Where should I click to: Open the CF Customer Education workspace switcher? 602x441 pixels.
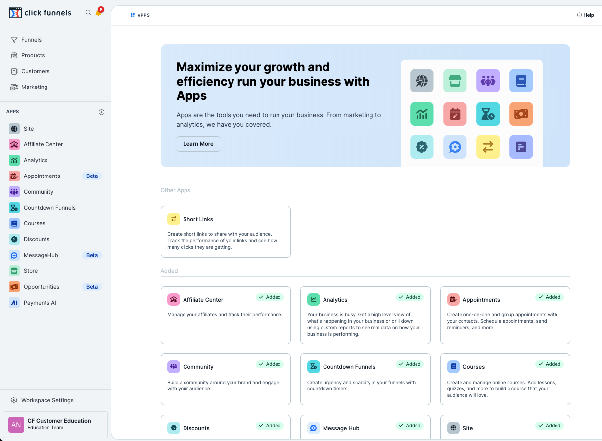[x=55, y=424]
